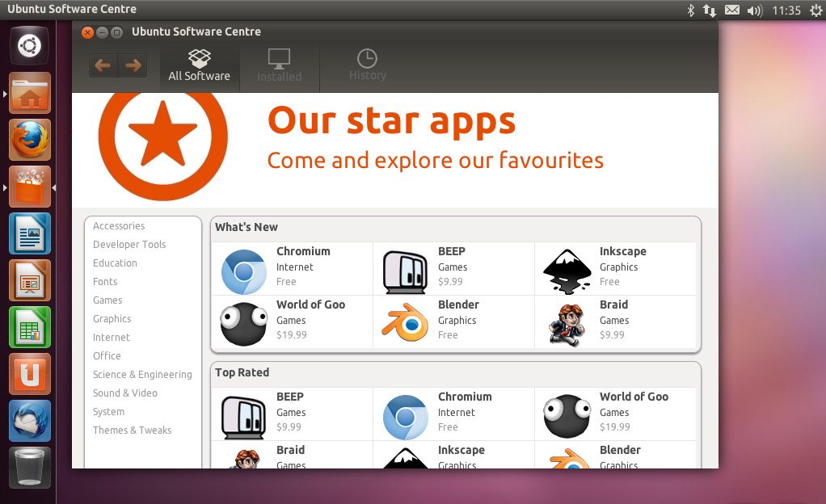Launch LibreOffice Writer from the launcher
This screenshot has height=504, width=826.
tap(29, 233)
